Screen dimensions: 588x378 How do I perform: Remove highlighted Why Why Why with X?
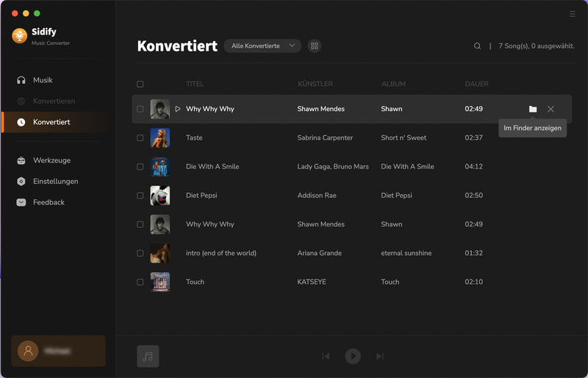click(551, 109)
